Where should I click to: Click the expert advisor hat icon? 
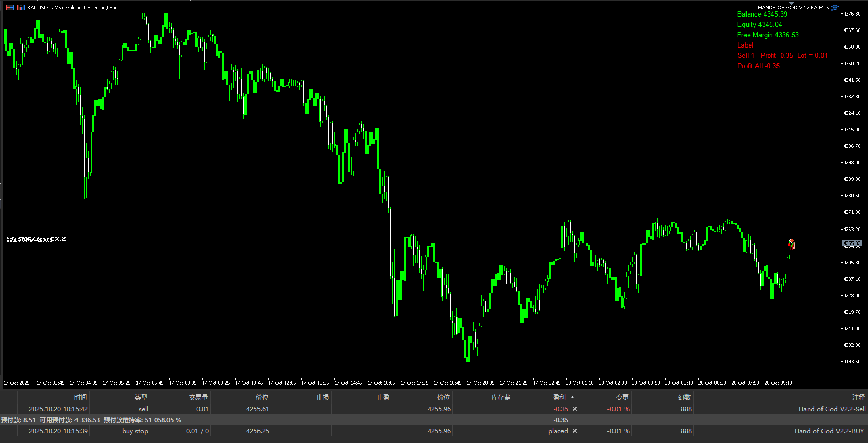(835, 7)
